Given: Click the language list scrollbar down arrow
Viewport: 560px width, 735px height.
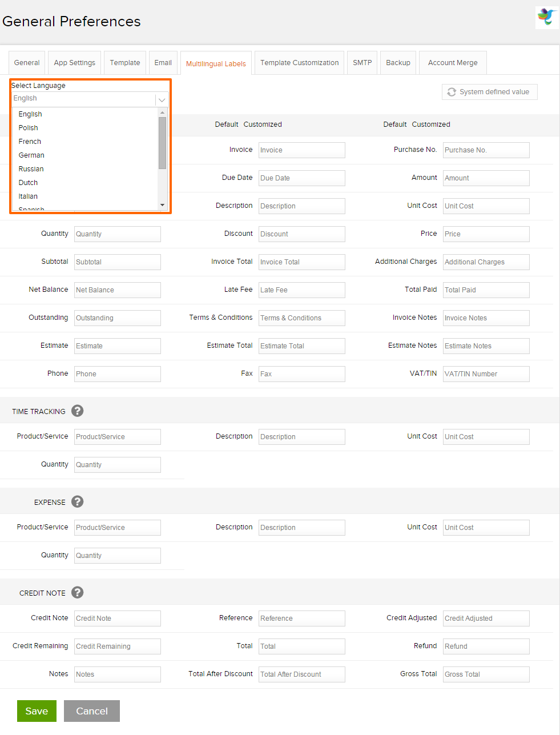Looking at the screenshot, I should tap(163, 205).
